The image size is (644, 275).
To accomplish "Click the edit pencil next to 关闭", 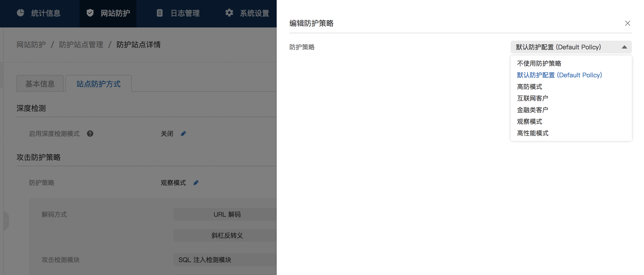I will click(x=183, y=134).
